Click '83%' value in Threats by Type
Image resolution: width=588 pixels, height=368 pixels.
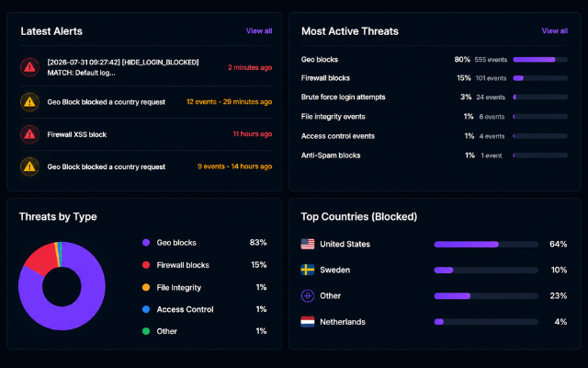click(258, 243)
